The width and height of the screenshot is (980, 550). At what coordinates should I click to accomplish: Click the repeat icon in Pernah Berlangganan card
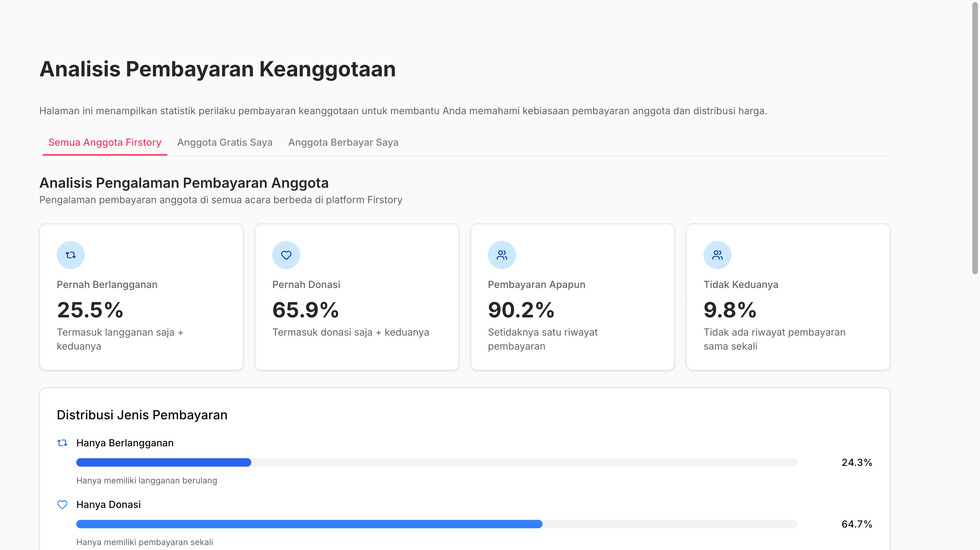click(x=71, y=255)
